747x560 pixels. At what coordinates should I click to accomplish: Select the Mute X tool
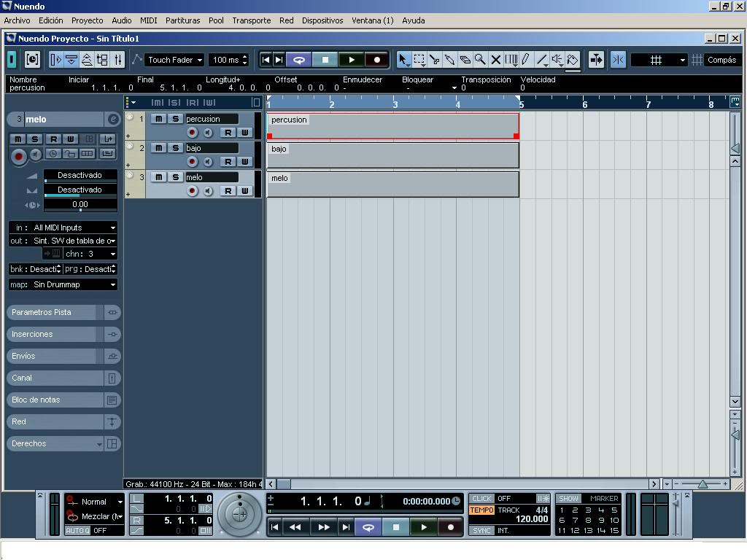495,60
